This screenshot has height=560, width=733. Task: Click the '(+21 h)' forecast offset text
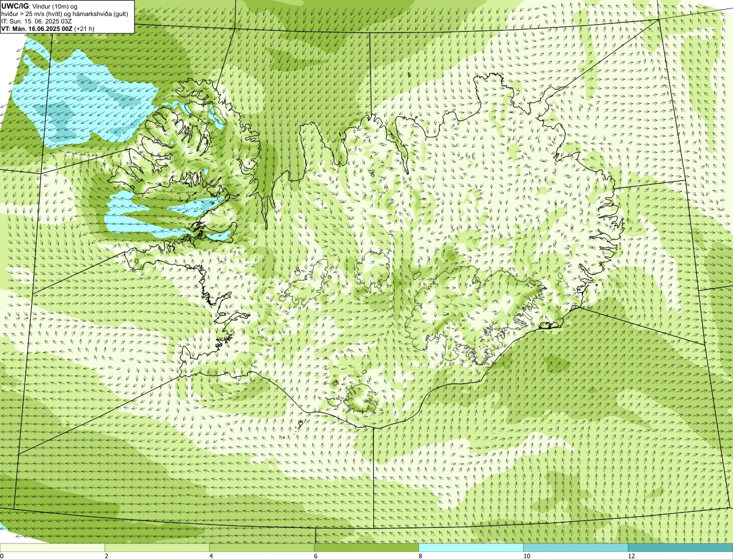pyautogui.click(x=84, y=29)
